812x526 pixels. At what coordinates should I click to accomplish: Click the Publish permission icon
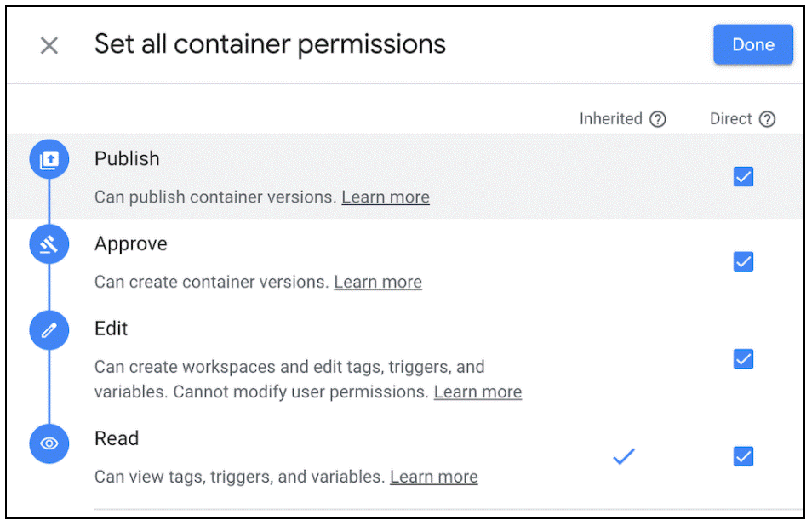pyautogui.click(x=49, y=159)
